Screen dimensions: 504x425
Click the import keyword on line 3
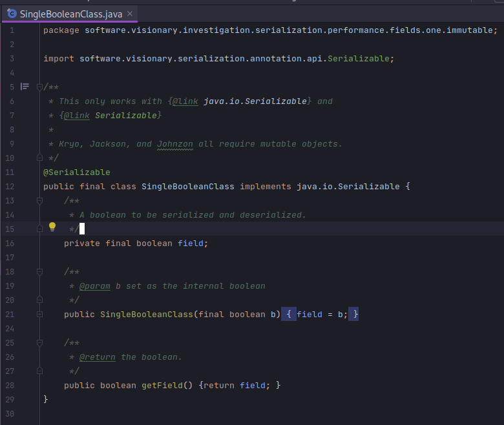click(59, 59)
